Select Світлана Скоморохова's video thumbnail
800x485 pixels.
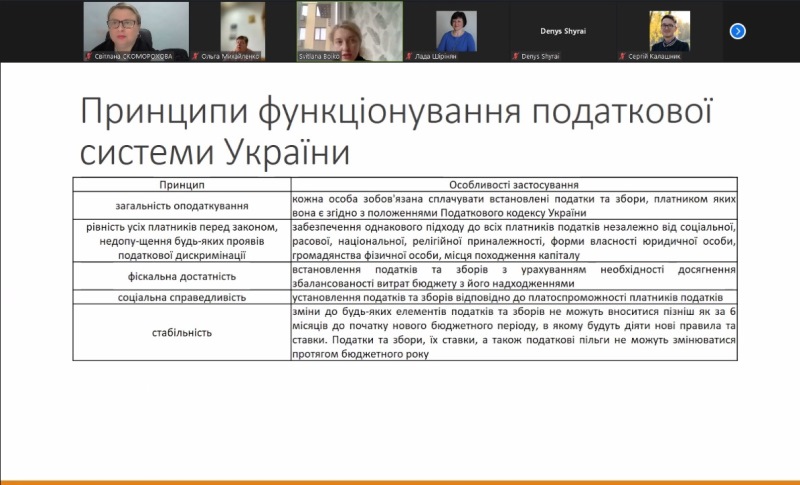[136, 32]
